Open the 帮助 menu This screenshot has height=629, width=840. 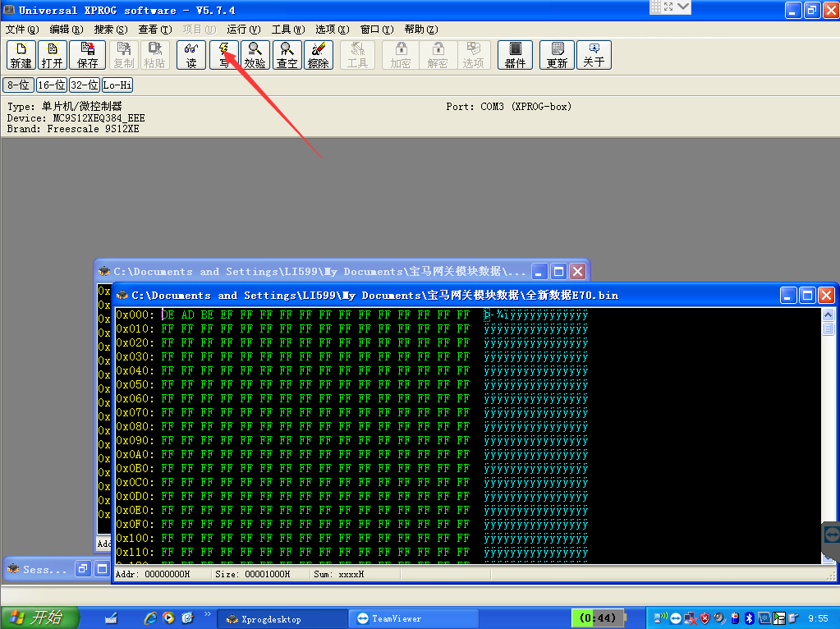(421, 30)
